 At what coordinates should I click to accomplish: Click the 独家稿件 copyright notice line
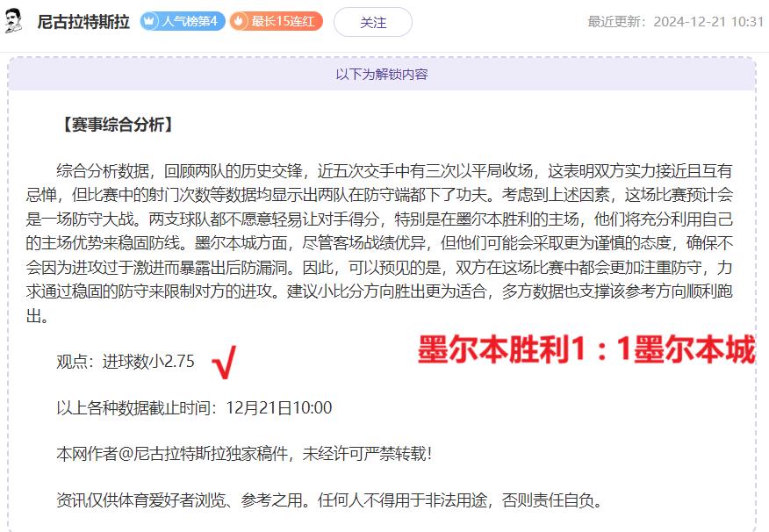(244, 454)
